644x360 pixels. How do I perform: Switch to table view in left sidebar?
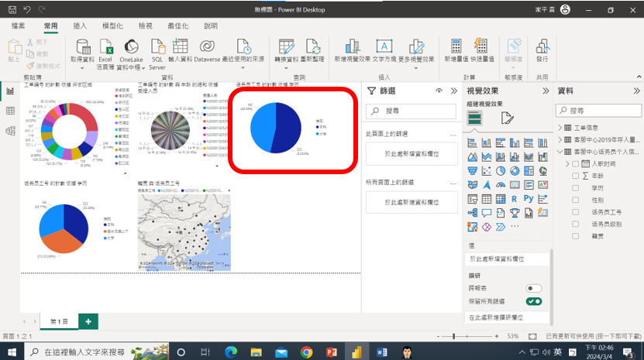pos(11,111)
